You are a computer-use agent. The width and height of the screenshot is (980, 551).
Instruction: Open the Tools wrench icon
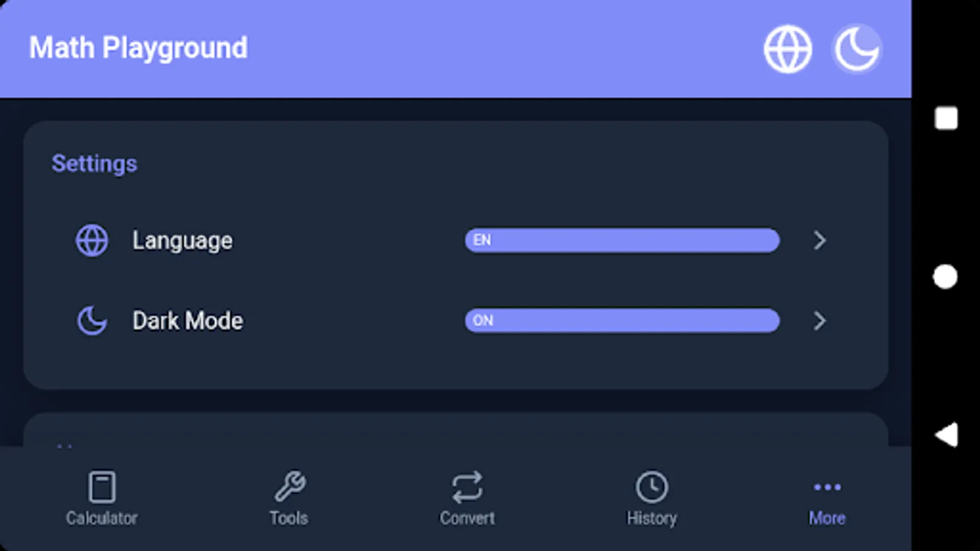click(290, 487)
